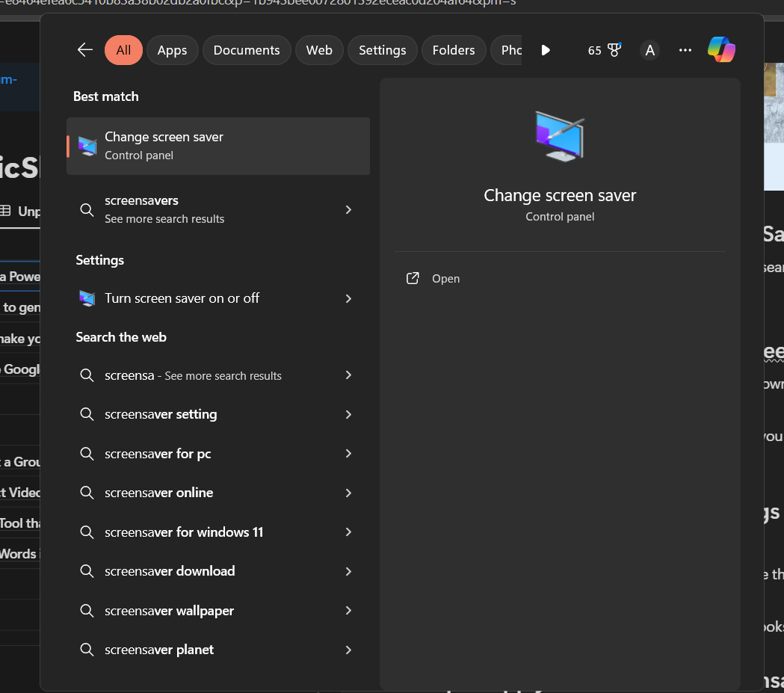Select the Web filter tab
Viewport: 784px width, 693px height.
(319, 50)
